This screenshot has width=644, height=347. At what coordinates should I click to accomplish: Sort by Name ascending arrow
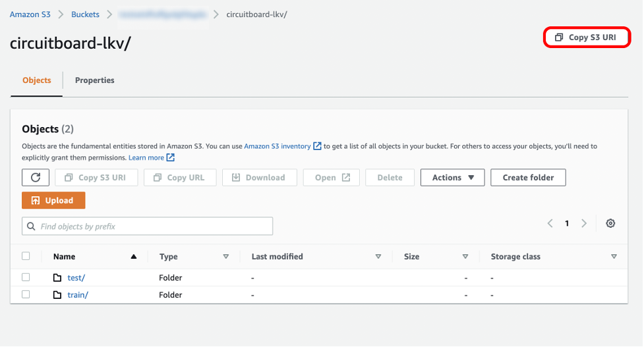[x=134, y=257]
